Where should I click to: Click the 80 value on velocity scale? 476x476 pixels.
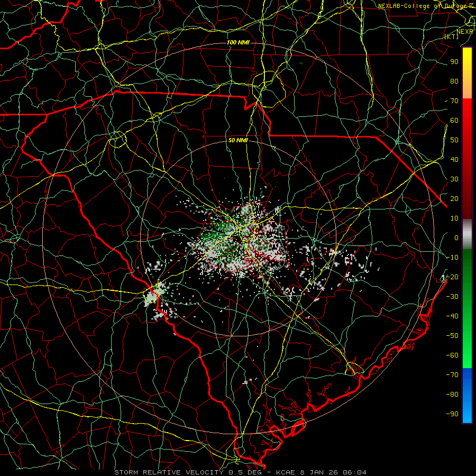(454, 81)
